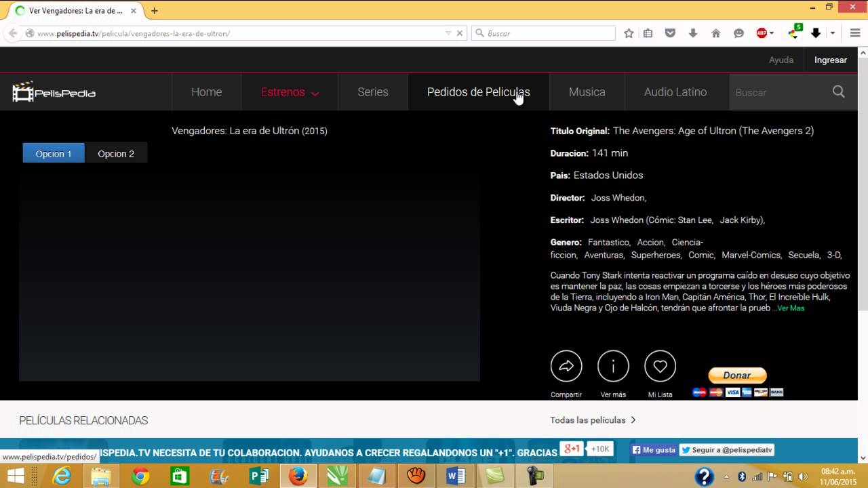Image resolution: width=868 pixels, height=488 pixels.
Task: Click the taskbar volume speaker icon
Action: pyautogui.click(x=804, y=476)
